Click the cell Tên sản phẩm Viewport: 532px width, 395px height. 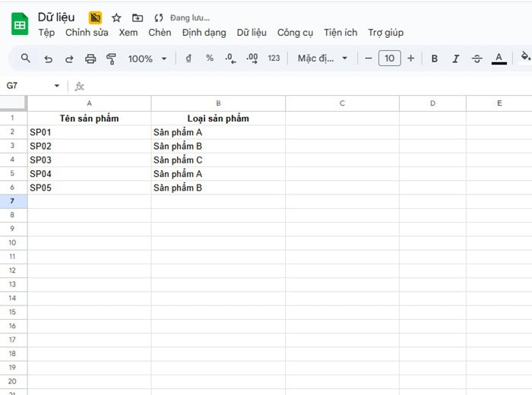(89, 118)
